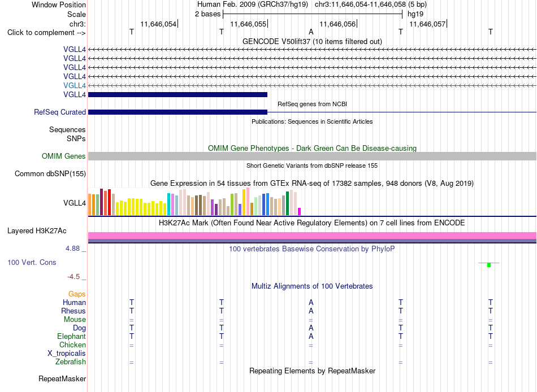Click the 'RepeatMasker' track label
537x392 pixels.
[x=62, y=378]
